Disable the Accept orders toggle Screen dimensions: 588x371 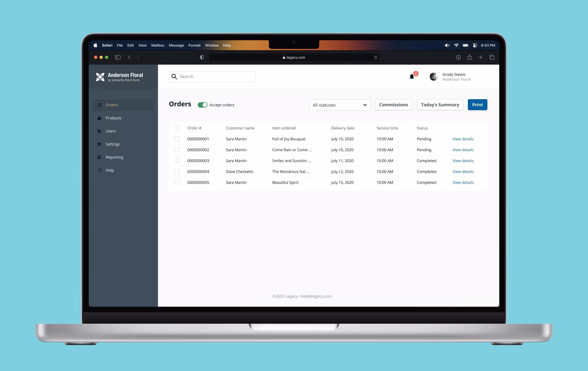point(202,105)
